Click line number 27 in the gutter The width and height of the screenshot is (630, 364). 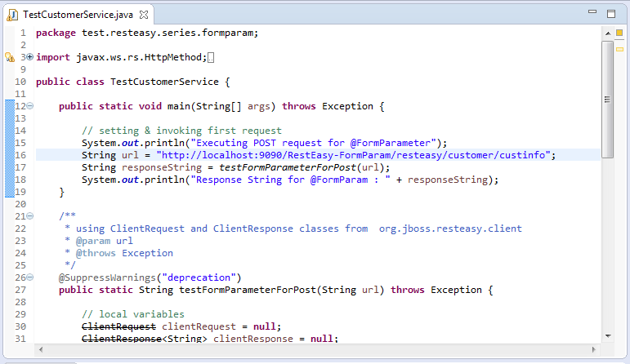20,290
